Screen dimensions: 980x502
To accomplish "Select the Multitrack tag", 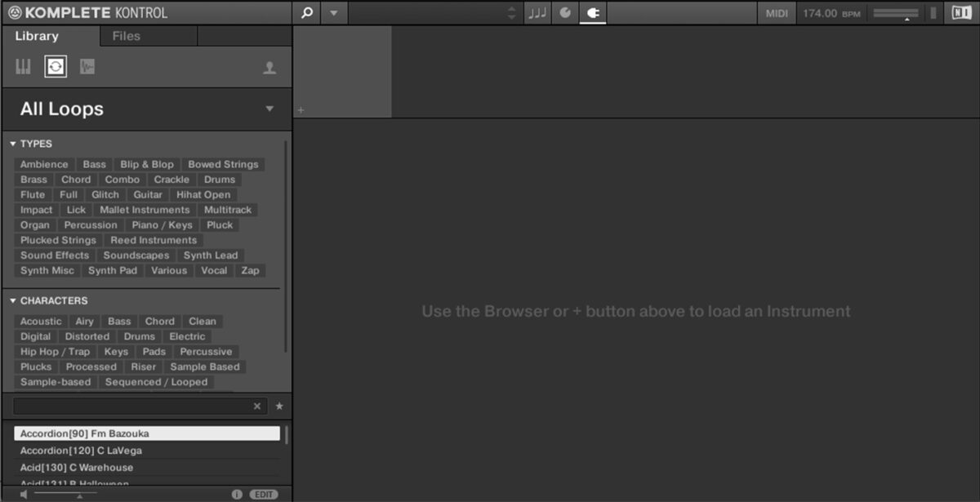I will (x=228, y=210).
